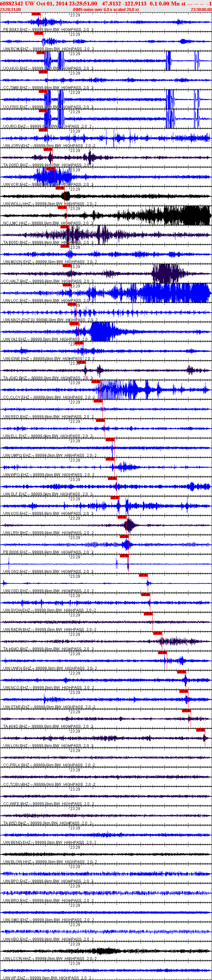
Task: Select the UW.KOS.EHZ station label
Action: coord(48,514)
